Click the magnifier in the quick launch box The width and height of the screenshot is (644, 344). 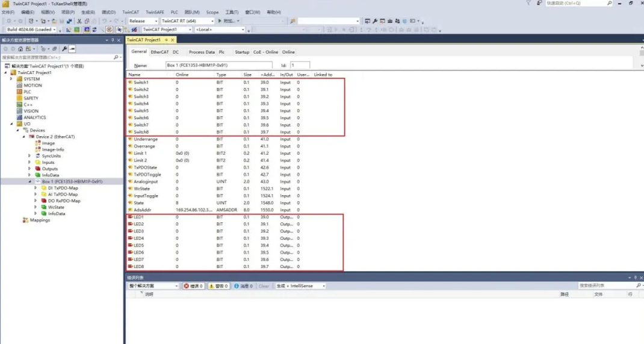coord(609,3)
